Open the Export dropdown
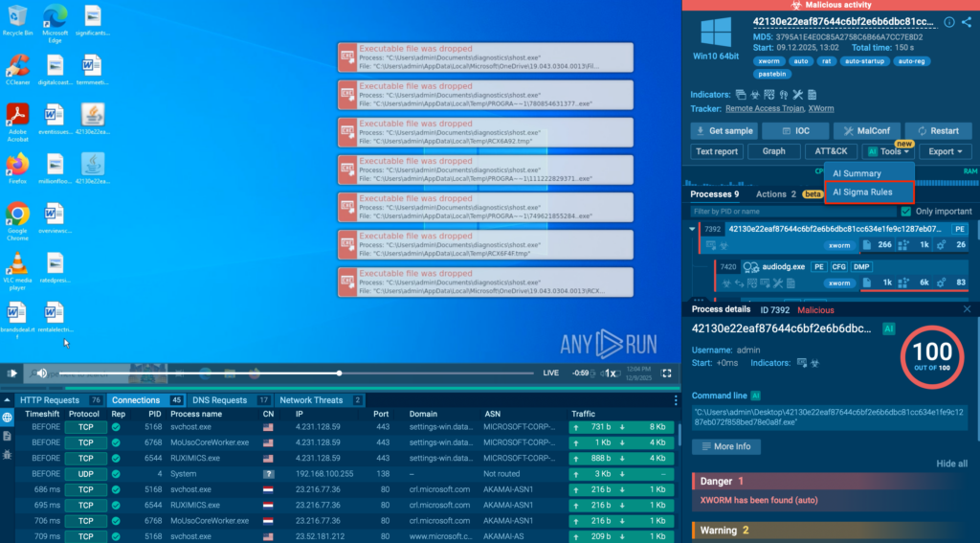Screen dimensions: 980x543 945,151
